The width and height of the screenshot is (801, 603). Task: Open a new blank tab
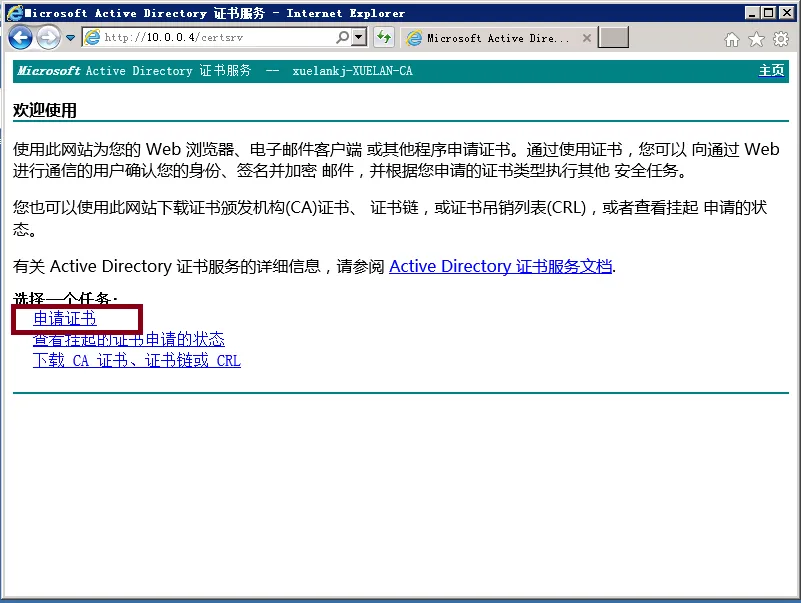pyautogui.click(x=613, y=38)
